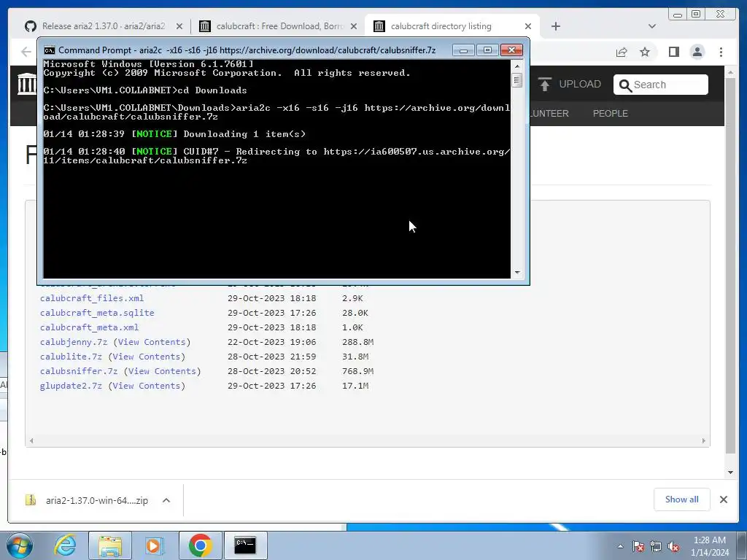Viewport: 747px width, 560px height.
Task: Click the 29-Oct-2023 17:26 date for glupdate2.7z
Action: click(x=271, y=386)
